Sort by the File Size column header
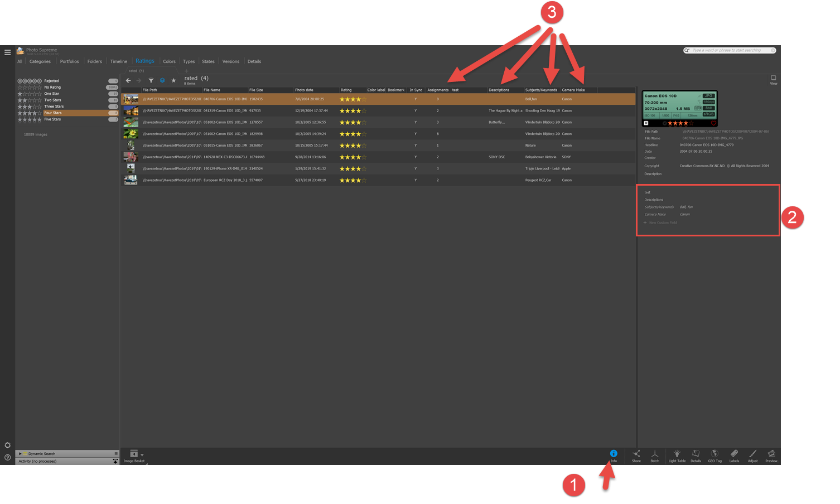The width and height of the screenshot is (840, 504). tap(270, 90)
